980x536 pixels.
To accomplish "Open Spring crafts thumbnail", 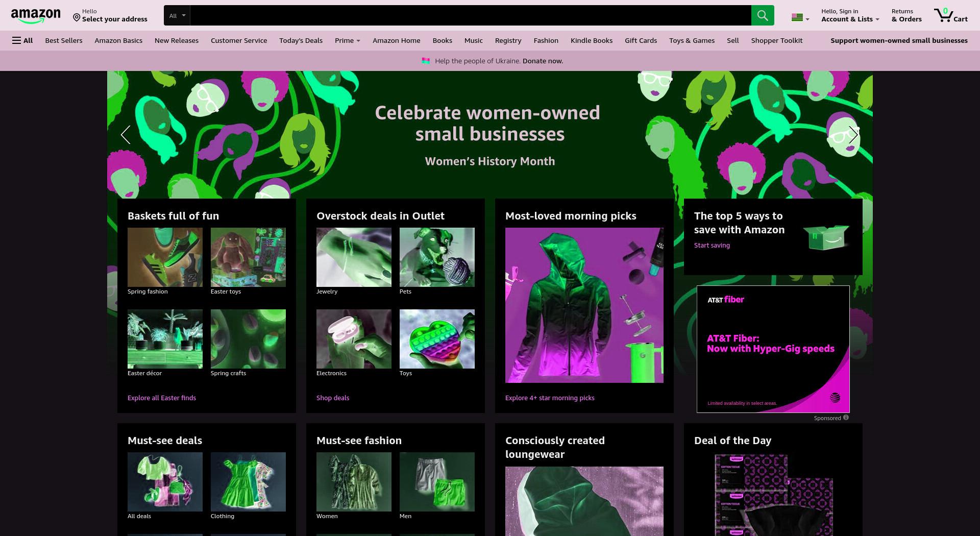I will click(x=248, y=339).
